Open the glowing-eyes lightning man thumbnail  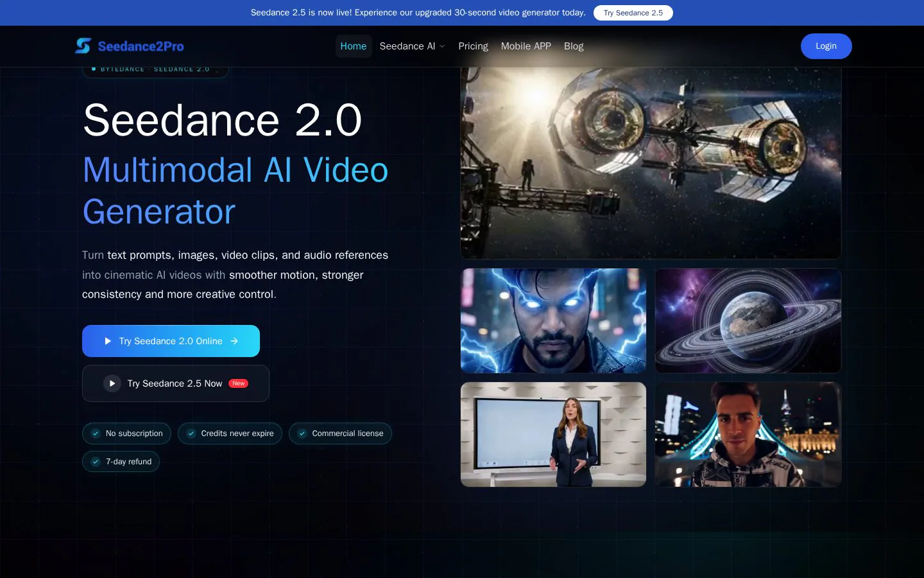553,320
